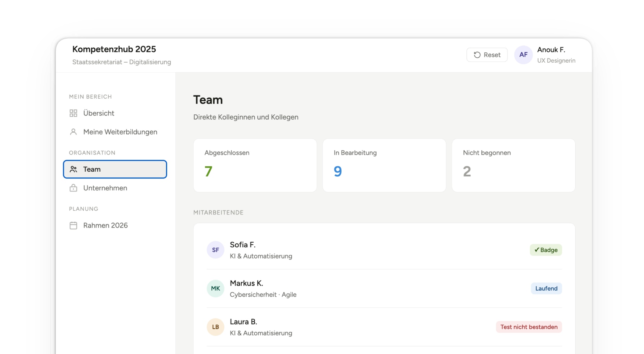Viewport: 644px width, 354px height.
Task: Open Markus K. employee row
Action: (384, 289)
